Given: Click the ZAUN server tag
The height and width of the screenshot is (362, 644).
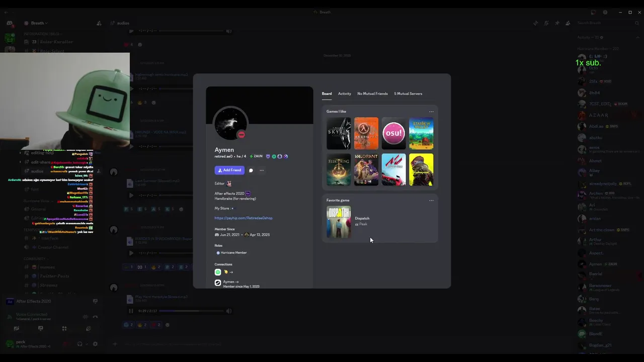Looking at the screenshot, I should click(256, 156).
